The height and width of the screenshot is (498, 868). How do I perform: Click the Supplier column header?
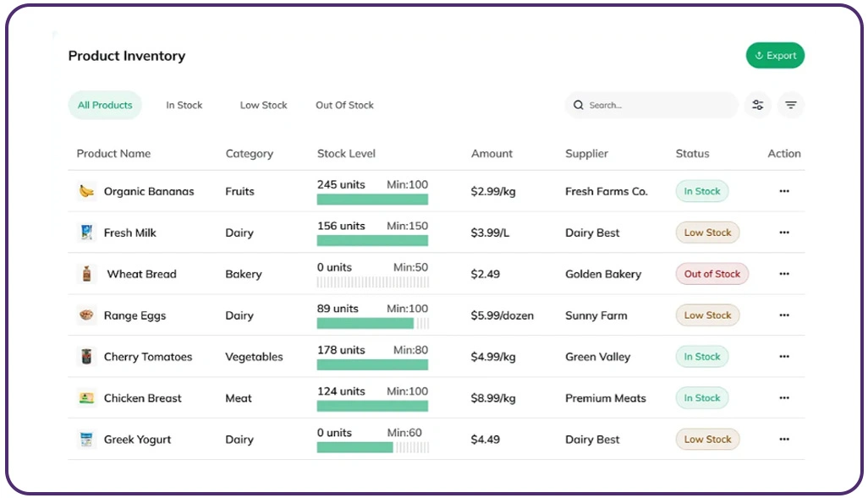point(586,154)
